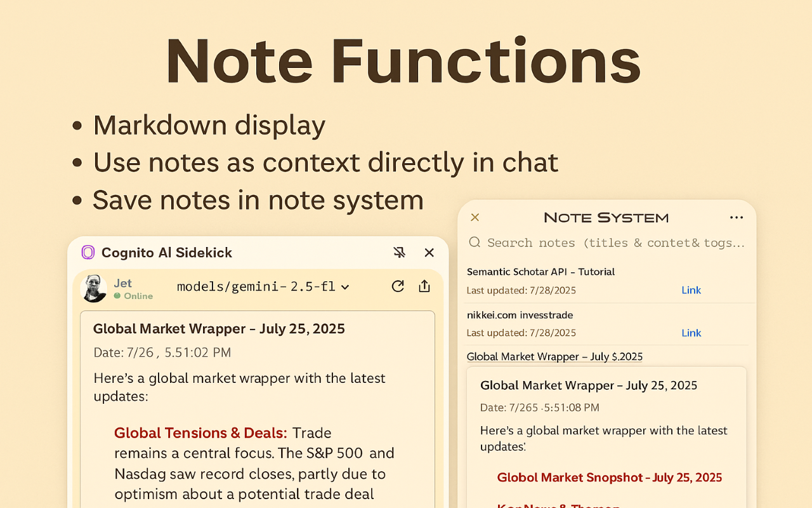The image size is (812, 508).
Task: Open the models/gemini-2.5-fl model dropdown
Action: click(263, 286)
